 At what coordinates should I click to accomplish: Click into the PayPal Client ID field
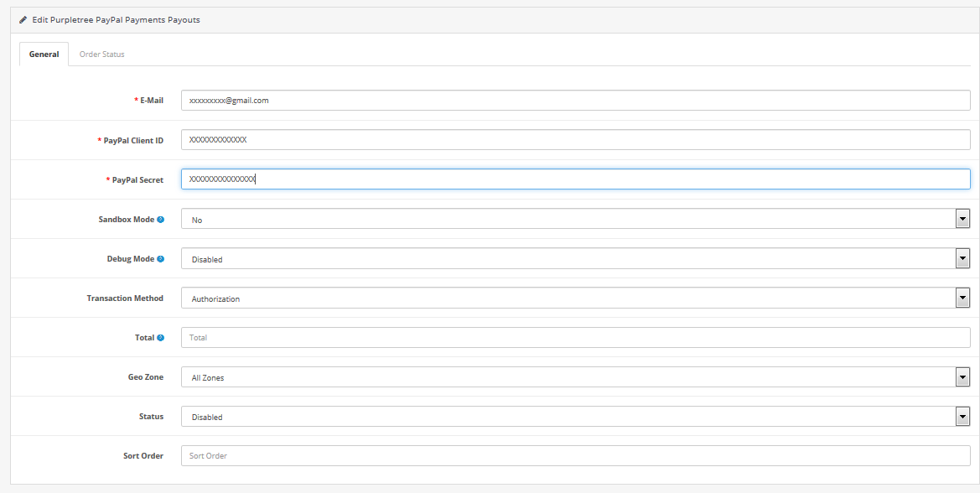pyautogui.click(x=576, y=140)
